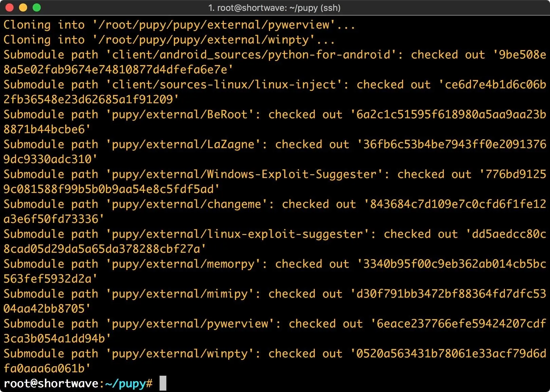Click 'pupy/external/Windows-Exploit-Suggester' submodule path
The width and height of the screenshot is (550, 392).
click(x=244, y=174)
